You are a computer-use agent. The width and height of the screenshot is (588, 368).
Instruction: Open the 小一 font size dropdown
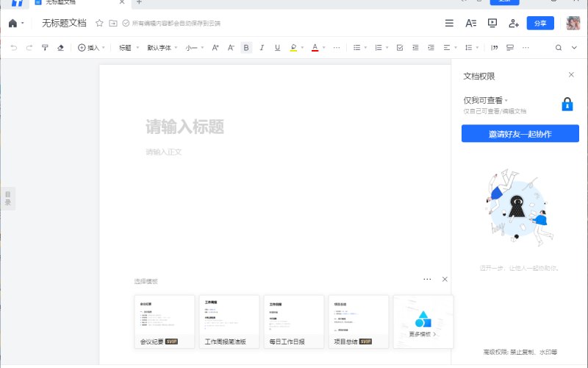194,48
